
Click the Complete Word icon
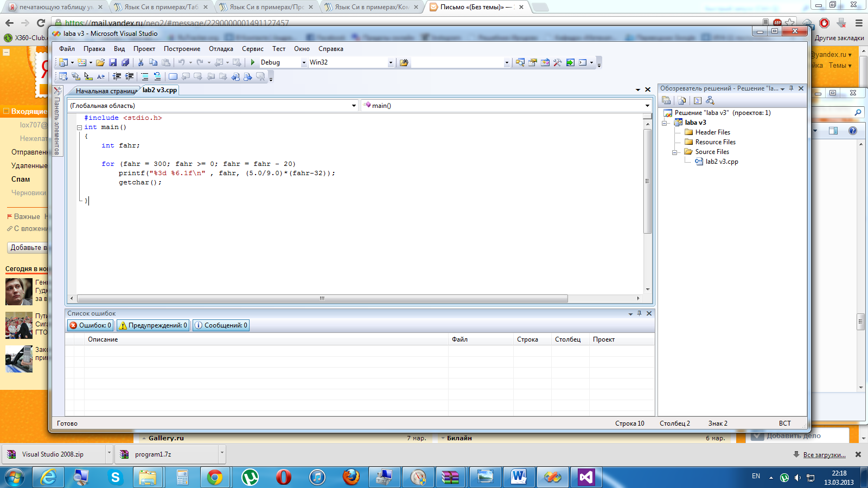(x=101, y=76)
